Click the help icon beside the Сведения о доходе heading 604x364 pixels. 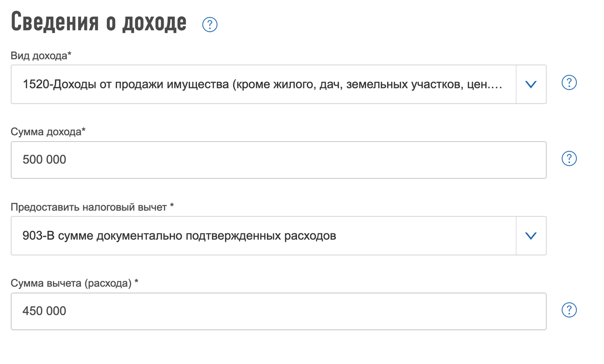209,25
